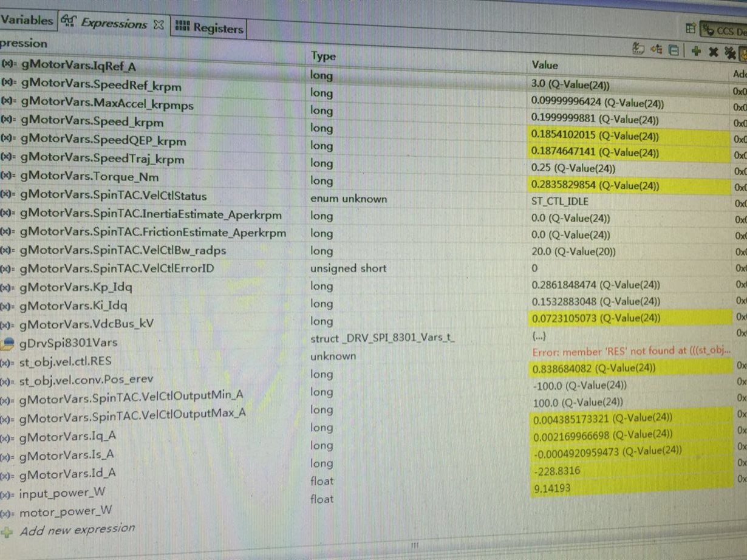Select the gMotorVars.Speed_krpm expression
Screen dimensions: 747x560
(x=92, y=121)
